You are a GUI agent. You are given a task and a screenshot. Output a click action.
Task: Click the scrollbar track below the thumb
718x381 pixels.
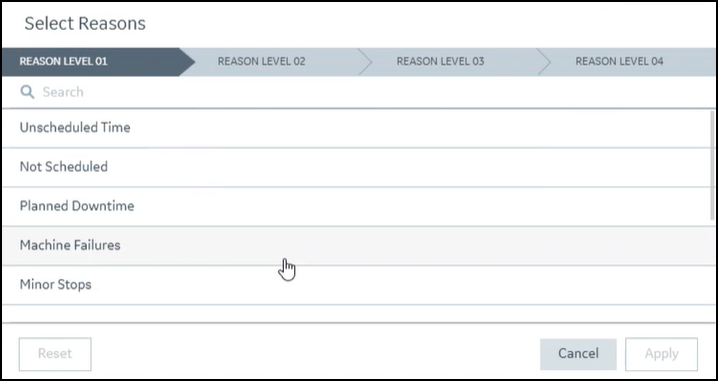(712, 270)
